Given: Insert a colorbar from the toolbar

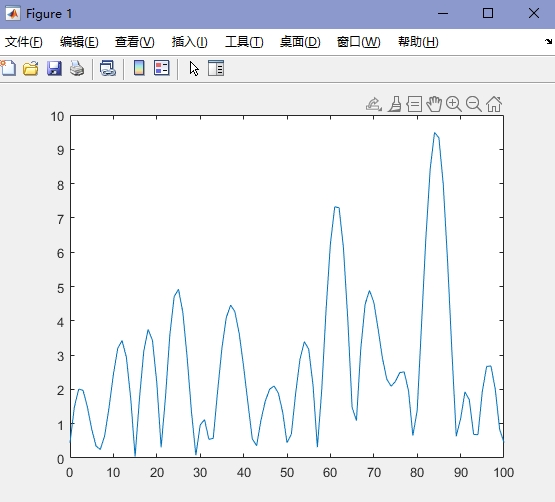Looking at the screenshot, I should pos(139,68).
